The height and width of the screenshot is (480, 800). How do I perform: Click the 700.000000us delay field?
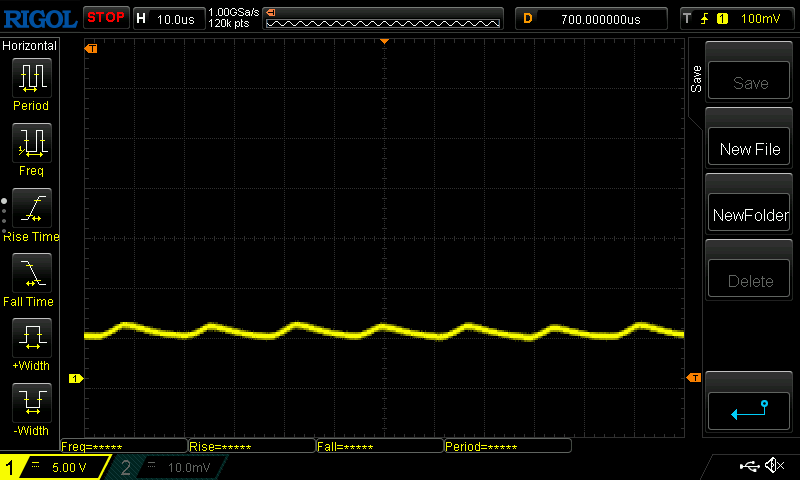(x=600, y=18)
